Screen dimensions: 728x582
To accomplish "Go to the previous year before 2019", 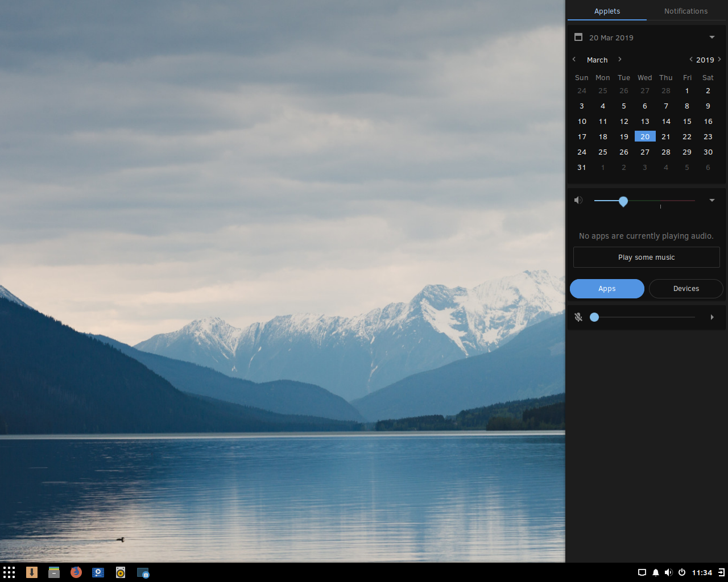I will click(690, 59).
